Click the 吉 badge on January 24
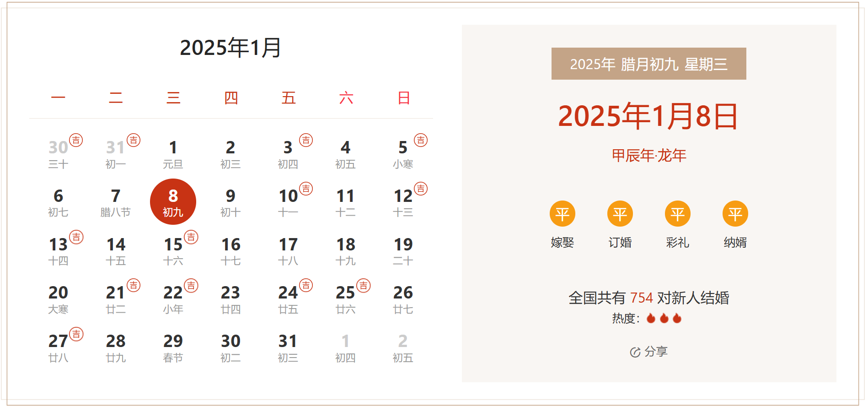 [306, 286]
